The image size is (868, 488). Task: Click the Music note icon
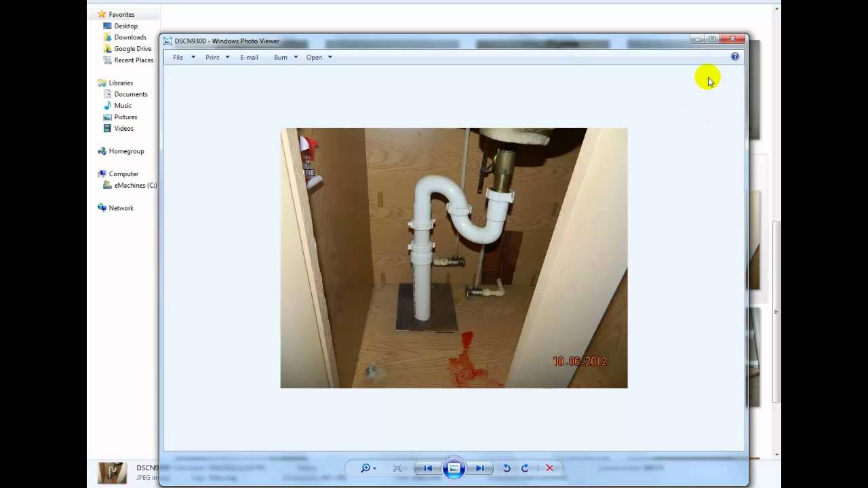pyautogui.click(x=107, y=106)
